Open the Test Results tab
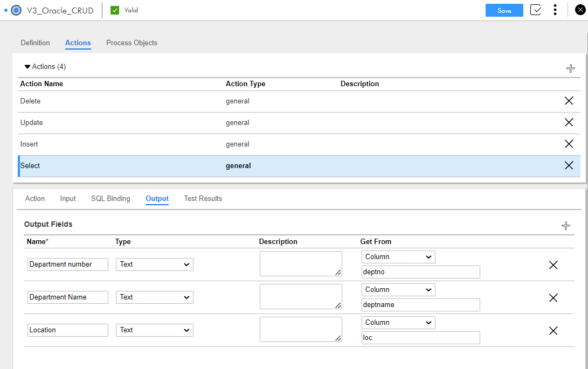 click(203, 199)
